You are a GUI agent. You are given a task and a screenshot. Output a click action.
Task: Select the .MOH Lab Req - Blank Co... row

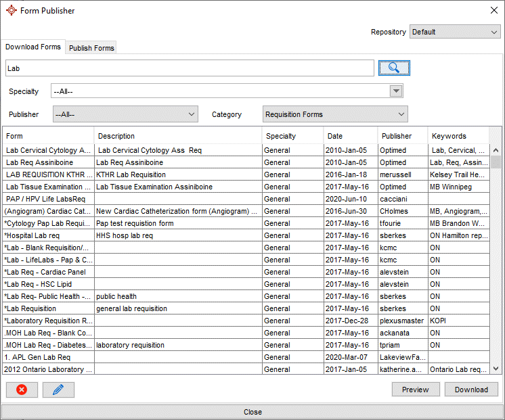tap(246, 333)
